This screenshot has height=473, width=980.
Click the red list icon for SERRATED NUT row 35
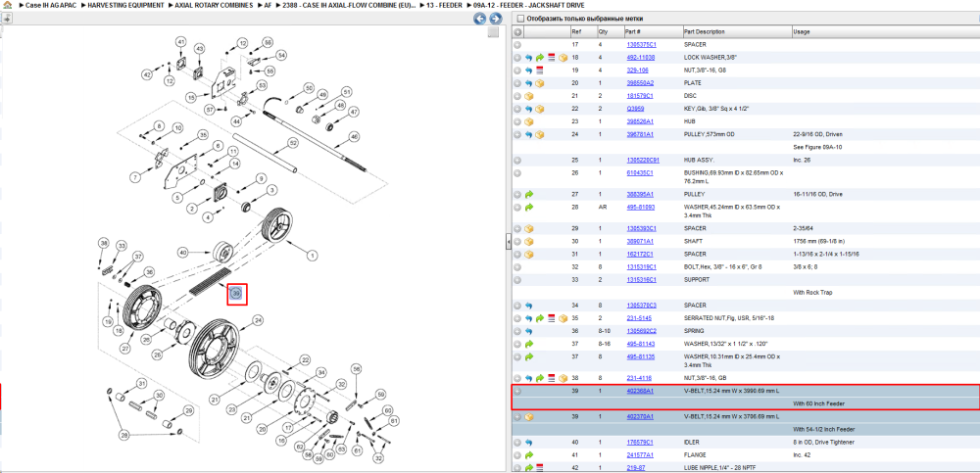click(552, 318)
